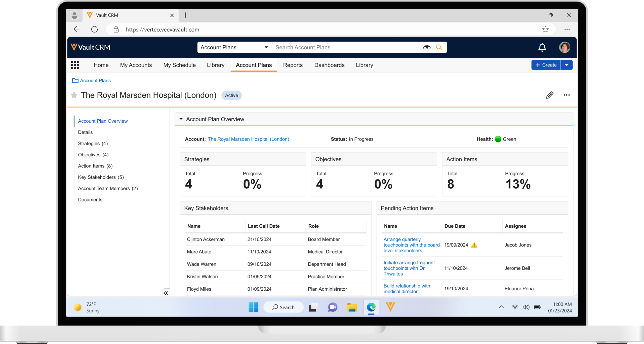This screenshot has height=344, width=644.
Task: Click the Windows Start button
Action: [253, 307]
